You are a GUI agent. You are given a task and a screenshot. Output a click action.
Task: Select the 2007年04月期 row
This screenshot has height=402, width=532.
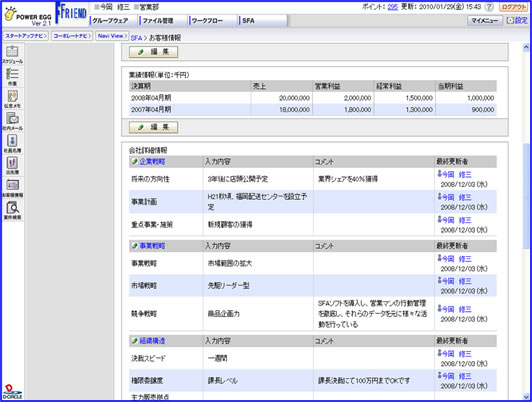click(312, 110)
